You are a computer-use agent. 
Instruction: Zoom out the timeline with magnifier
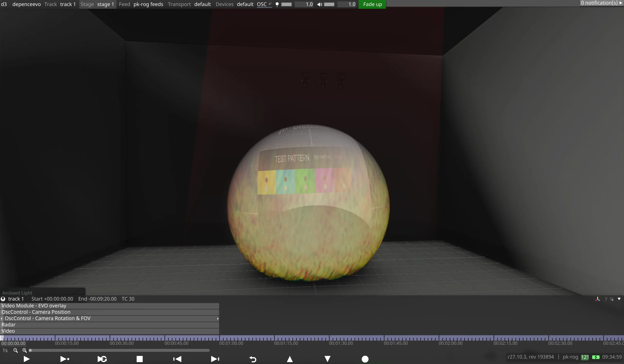coord(16,350)
